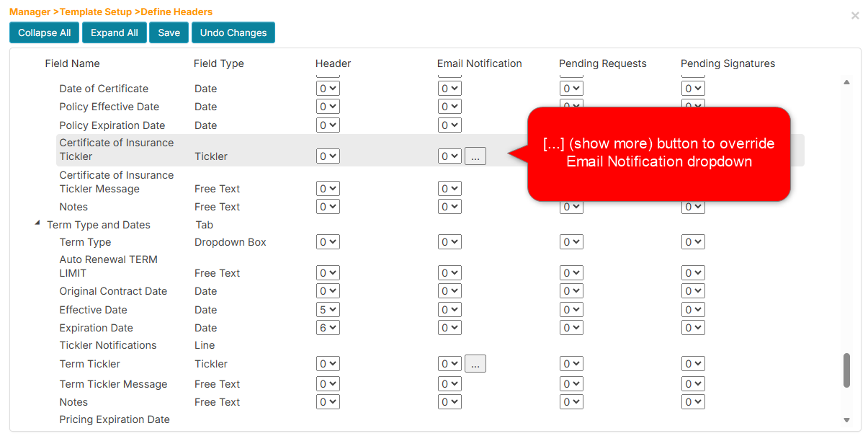This screenshot has height=441, width=868.
Task: Open the Header dropdown for Term Tickler Message
Action: [327, 383]
